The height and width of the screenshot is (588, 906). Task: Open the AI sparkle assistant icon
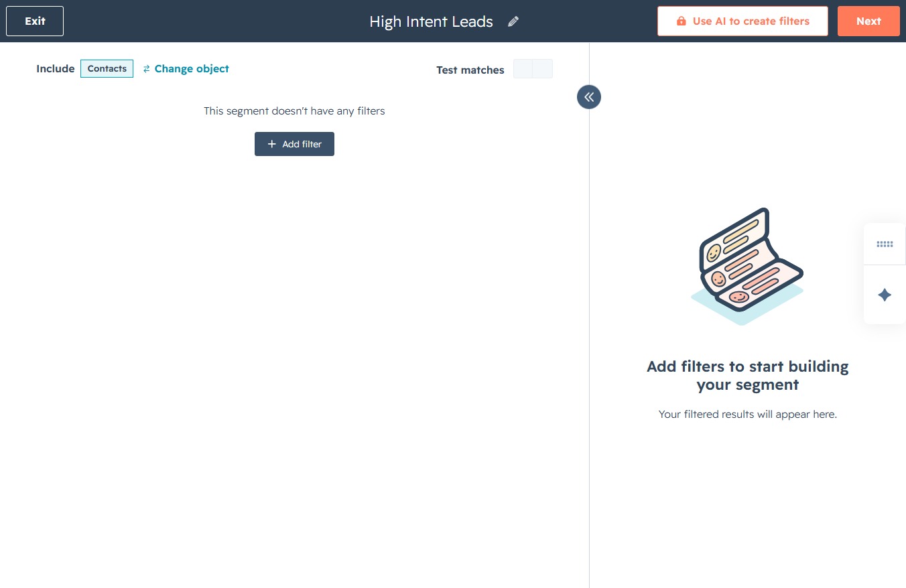pyautogui.click(x=885, y=295)
